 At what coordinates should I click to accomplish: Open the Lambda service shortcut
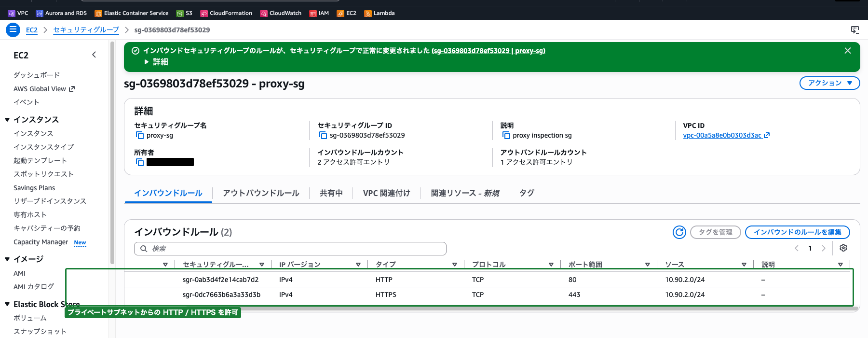380,13
